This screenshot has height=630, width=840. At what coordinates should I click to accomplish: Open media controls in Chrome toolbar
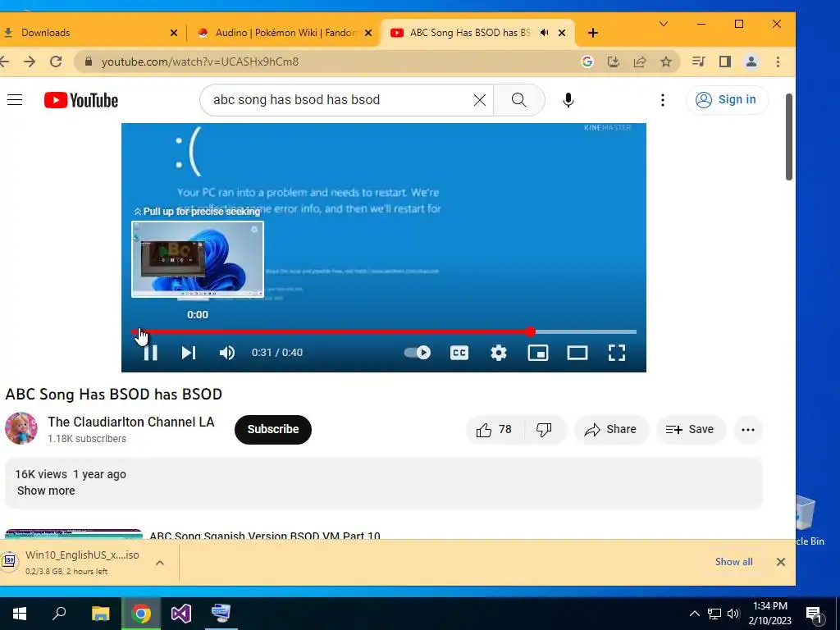[699, 62]
